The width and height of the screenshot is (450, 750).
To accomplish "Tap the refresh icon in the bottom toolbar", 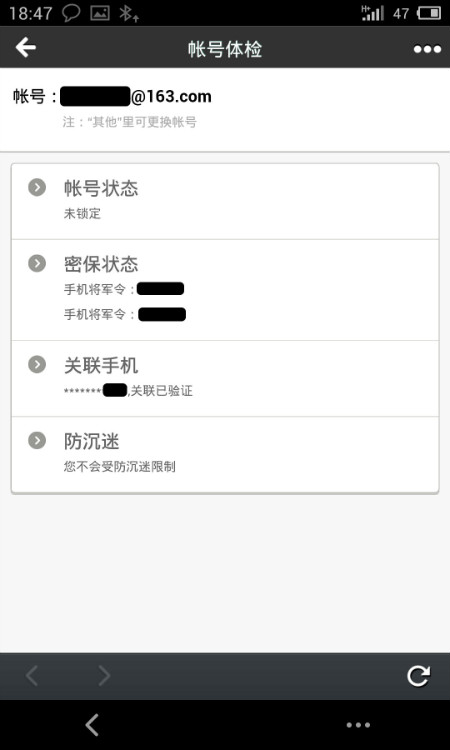I will tap(418, 676).
